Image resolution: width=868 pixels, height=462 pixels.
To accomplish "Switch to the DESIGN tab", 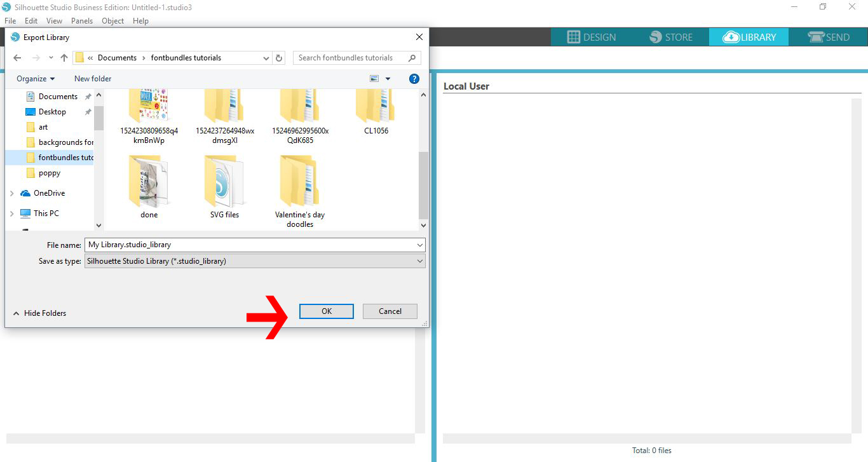I will (592, 37).
